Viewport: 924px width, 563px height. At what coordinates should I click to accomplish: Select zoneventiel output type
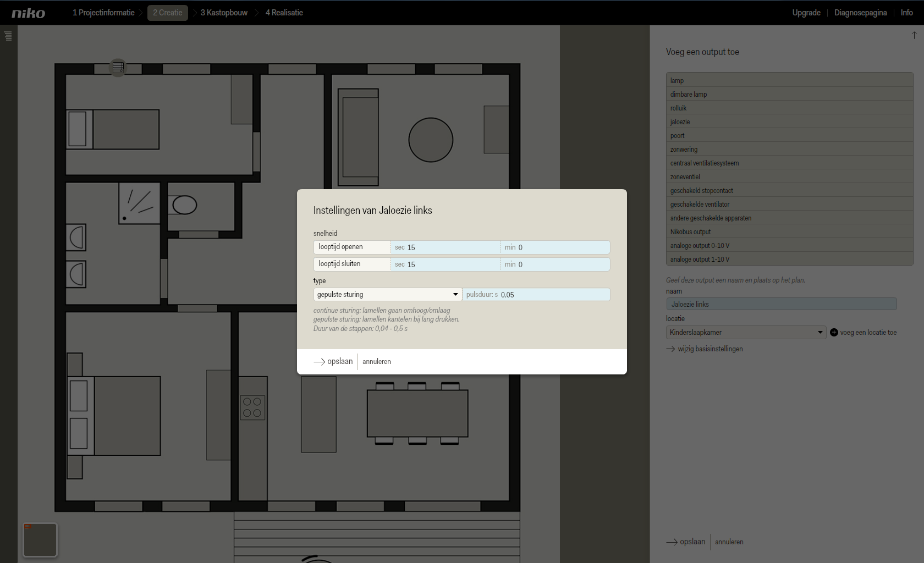tap(789, 176)
